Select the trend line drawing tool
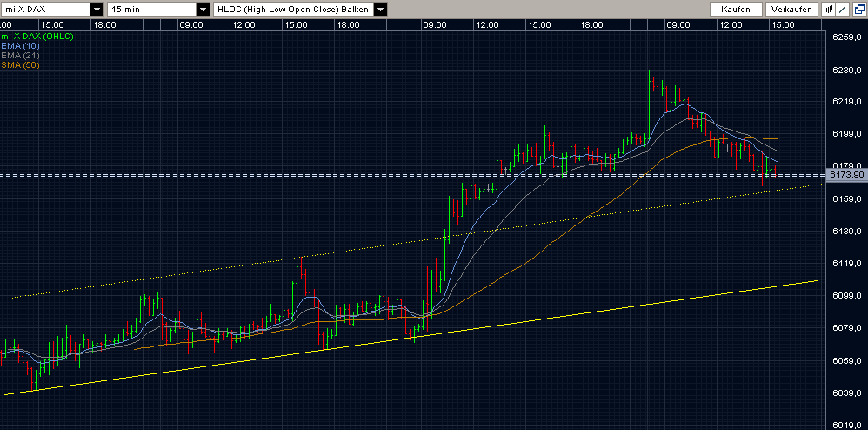Screen dimensions: 868x430 [x=843, y=9]
